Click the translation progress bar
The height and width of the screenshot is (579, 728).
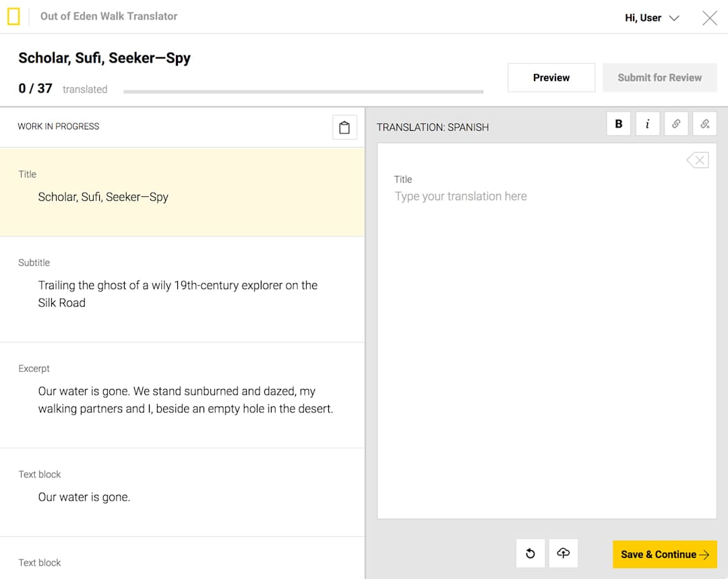click(x=303, y=91)
